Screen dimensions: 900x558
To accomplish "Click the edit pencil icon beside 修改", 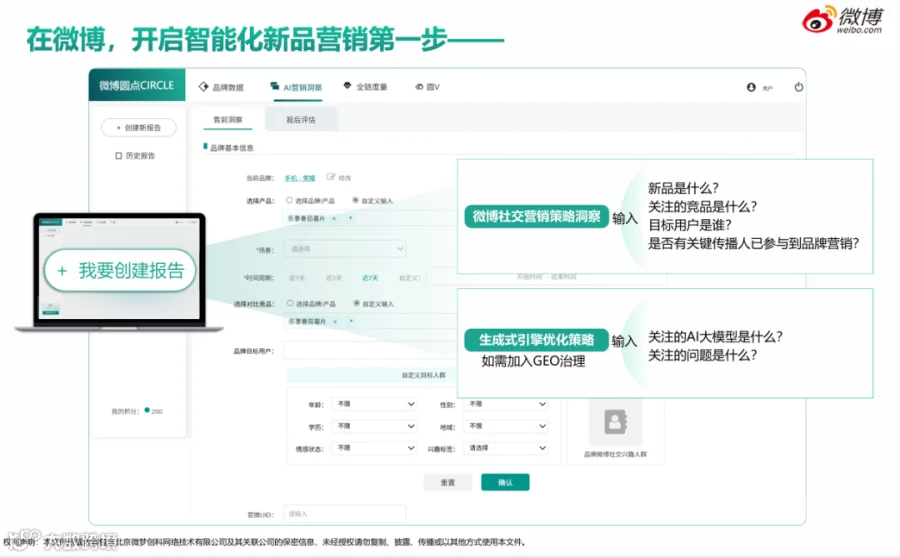I will tap(331, 177).
